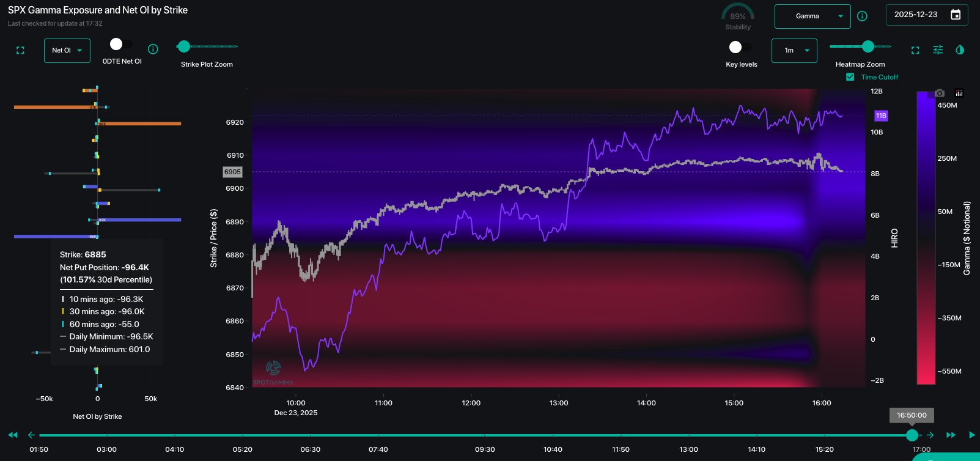Screen dimensions: 980x461
Task: Open the Net OI dropdown
Action: pos(67,51)
